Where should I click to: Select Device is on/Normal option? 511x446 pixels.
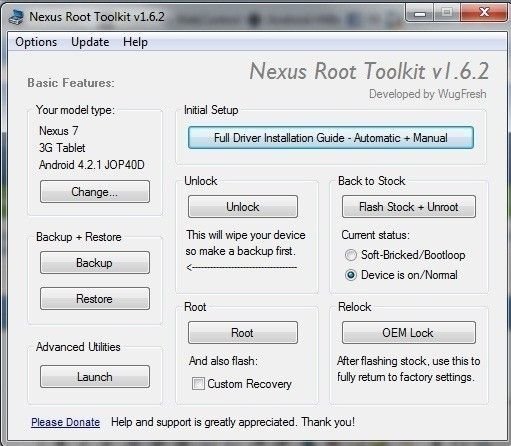point(351,275)
